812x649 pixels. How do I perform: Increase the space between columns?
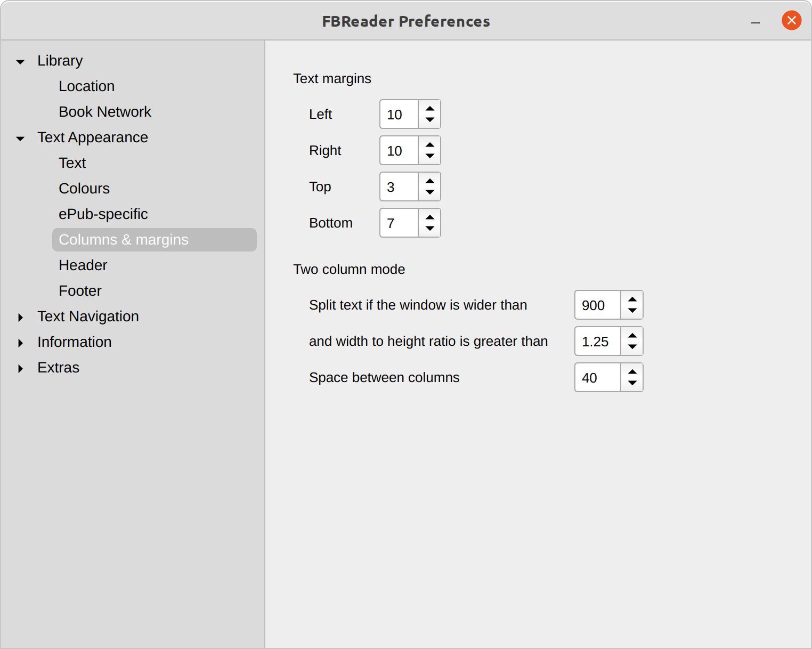click(x=632, y=372)
